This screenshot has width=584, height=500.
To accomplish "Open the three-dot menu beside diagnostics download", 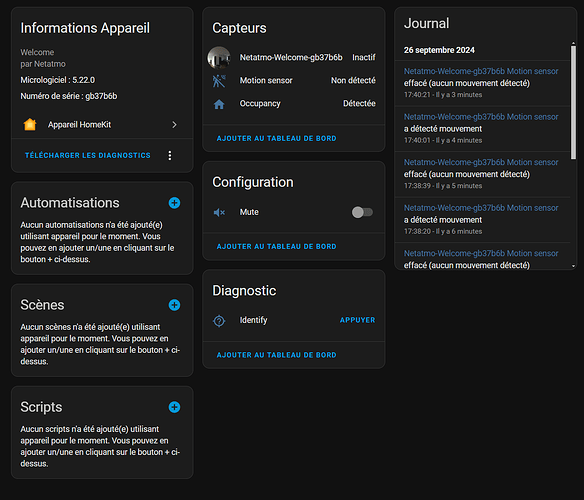I will (170, 156).
